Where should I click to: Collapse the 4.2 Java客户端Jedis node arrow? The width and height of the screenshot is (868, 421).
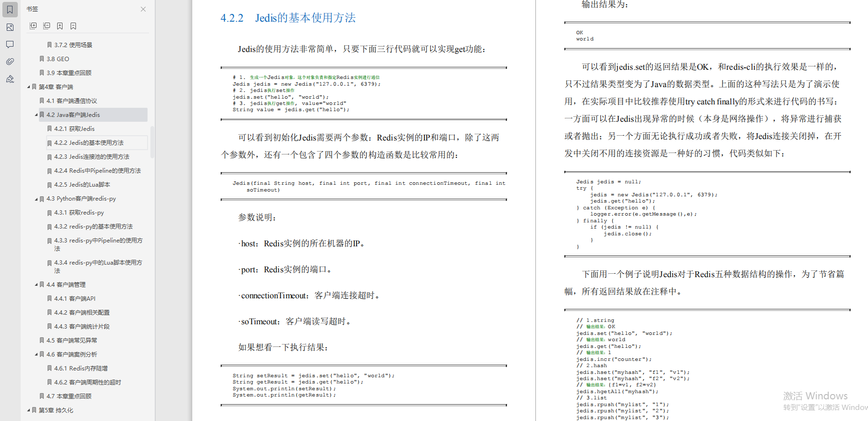tap(36, 115)
